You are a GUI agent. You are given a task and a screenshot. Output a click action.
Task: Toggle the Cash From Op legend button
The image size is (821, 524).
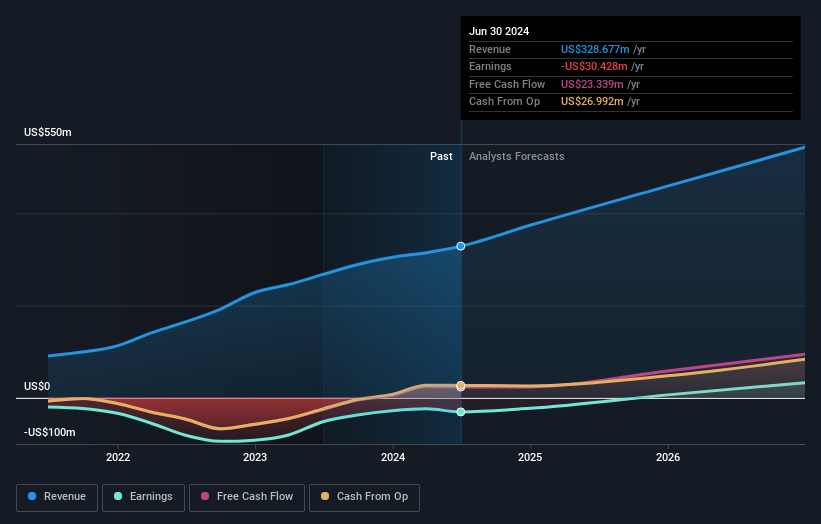tap(364, 497)
